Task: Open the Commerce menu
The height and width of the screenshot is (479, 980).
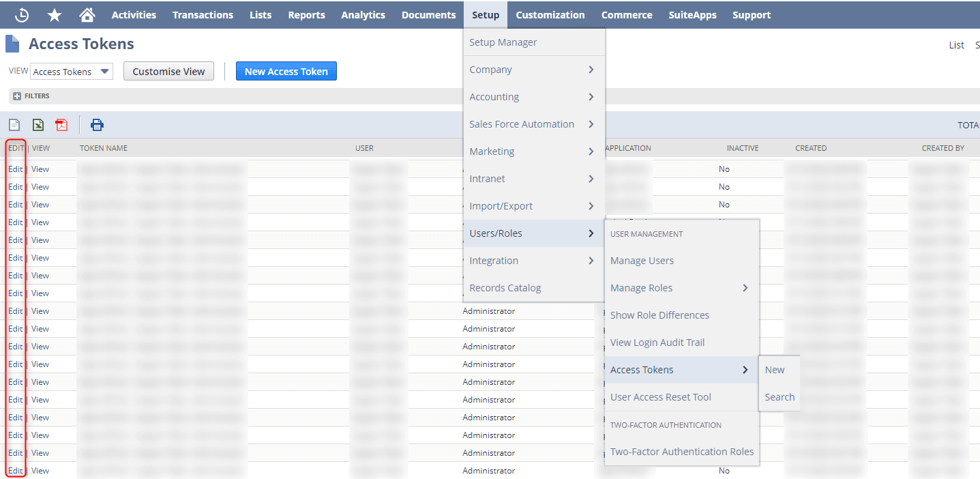Action: pyautogui.click(x=627, y=15)
